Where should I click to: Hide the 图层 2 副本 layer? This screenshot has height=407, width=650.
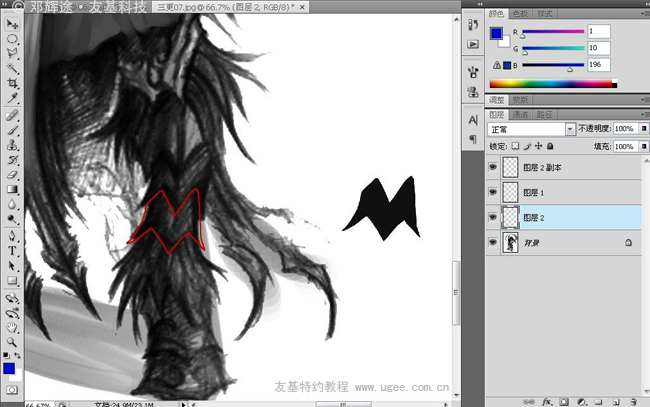click(x=492, y=167)
